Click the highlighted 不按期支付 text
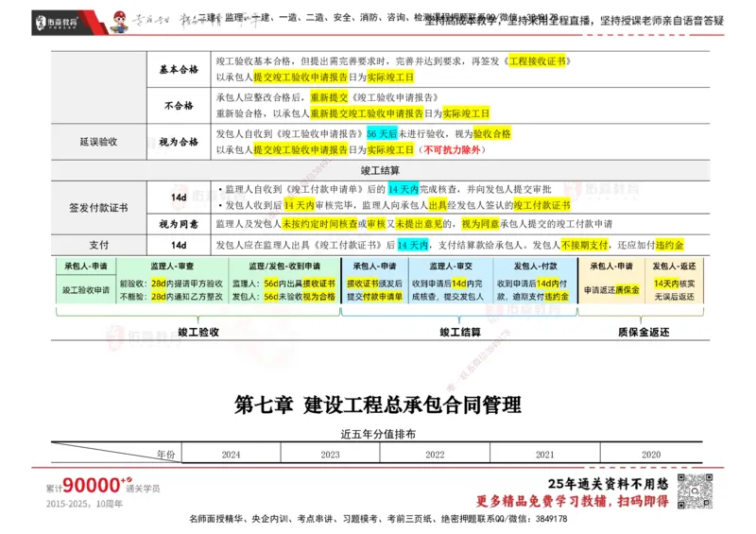 pos(584,245)
